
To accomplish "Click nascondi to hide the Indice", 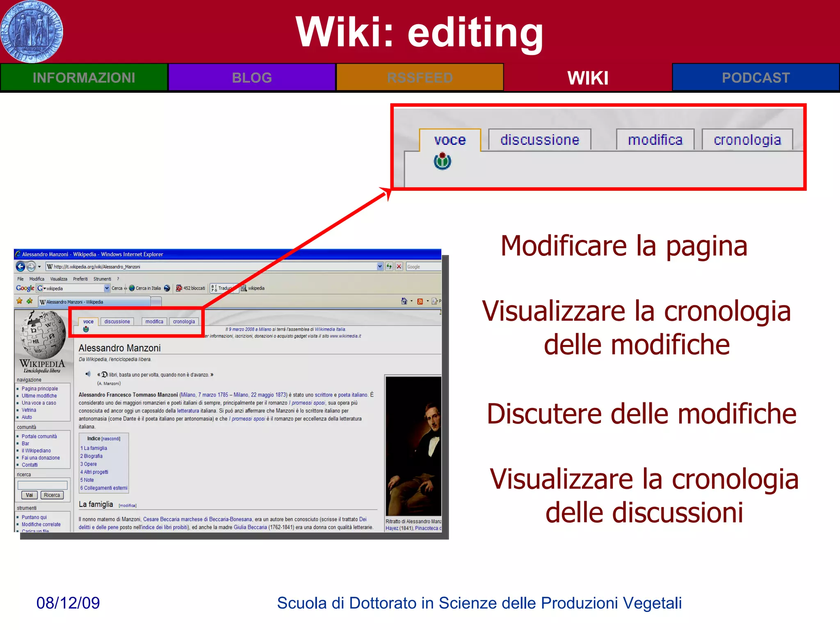I will pos(111,438).
